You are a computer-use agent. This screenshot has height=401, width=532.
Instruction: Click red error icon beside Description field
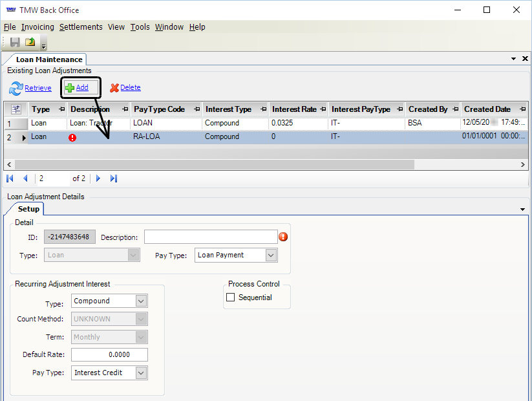pos(283,237)
